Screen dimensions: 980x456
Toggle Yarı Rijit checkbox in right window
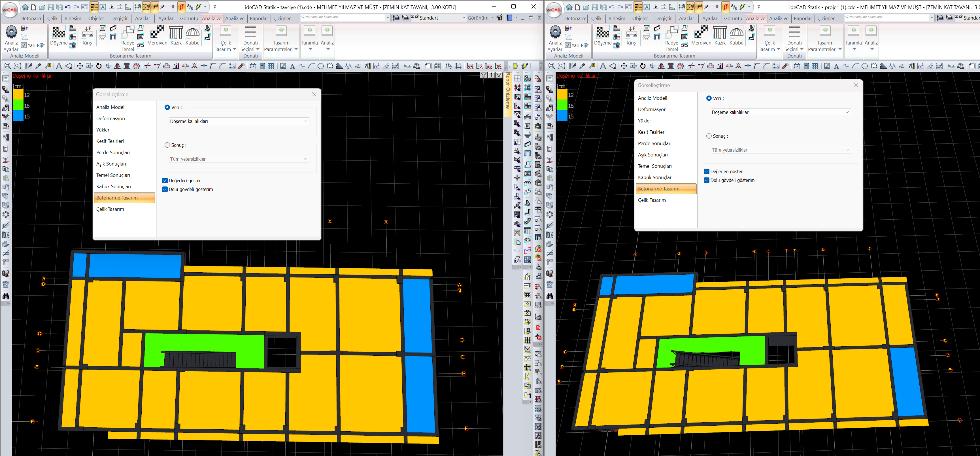click(568, 45)
